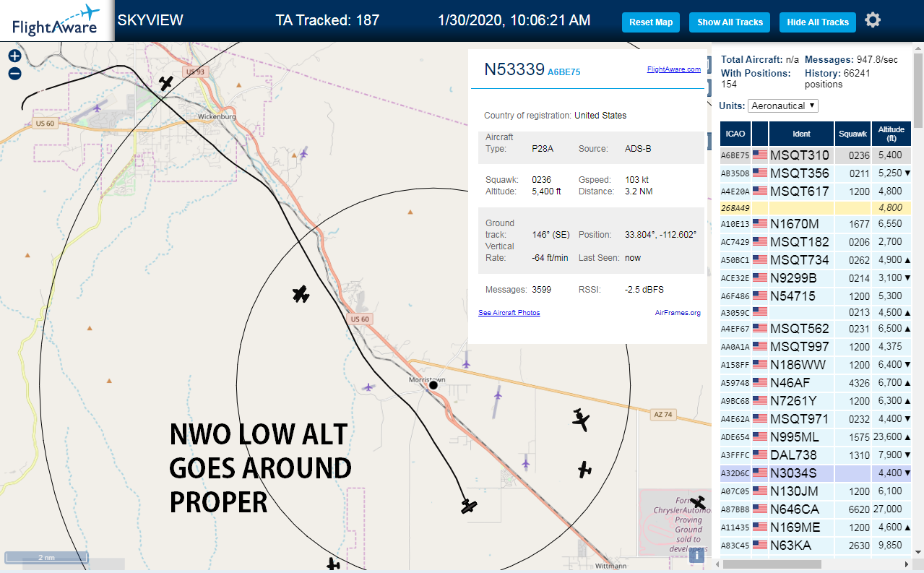The image size is (924, 573).
Task: Sort table by Squawk column
Action: pyautogui.click(x=853, y=134)
